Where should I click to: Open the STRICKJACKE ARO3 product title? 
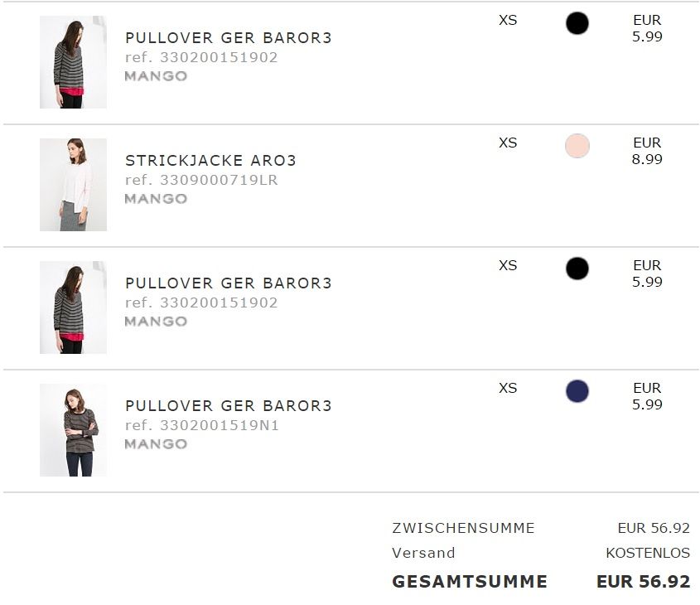coord(210,161)
